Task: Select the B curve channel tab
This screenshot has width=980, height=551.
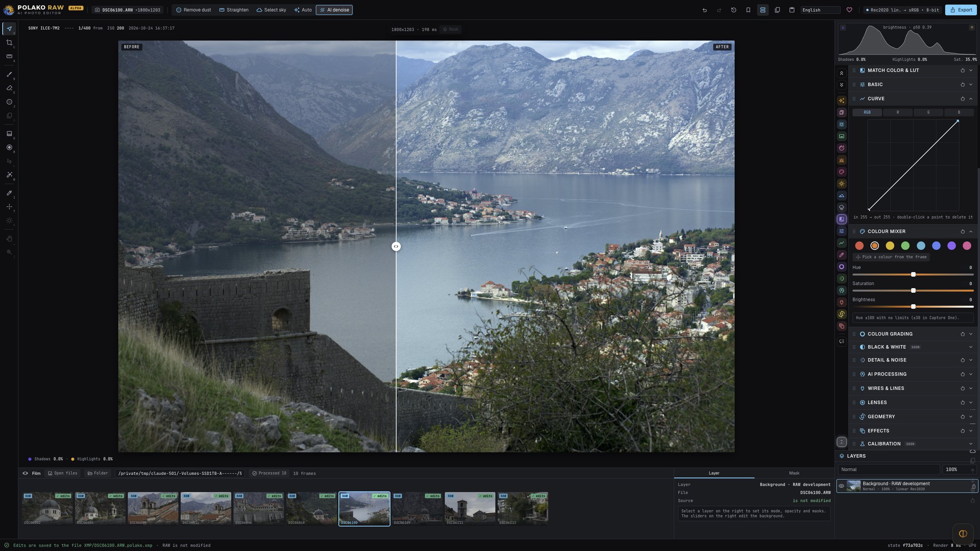Action: click(x=959, y=112)
